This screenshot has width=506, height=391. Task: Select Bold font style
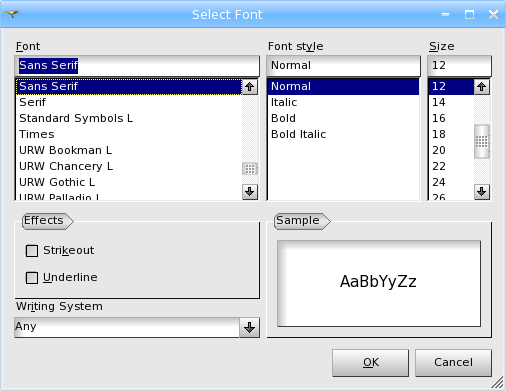pos(343,118)
